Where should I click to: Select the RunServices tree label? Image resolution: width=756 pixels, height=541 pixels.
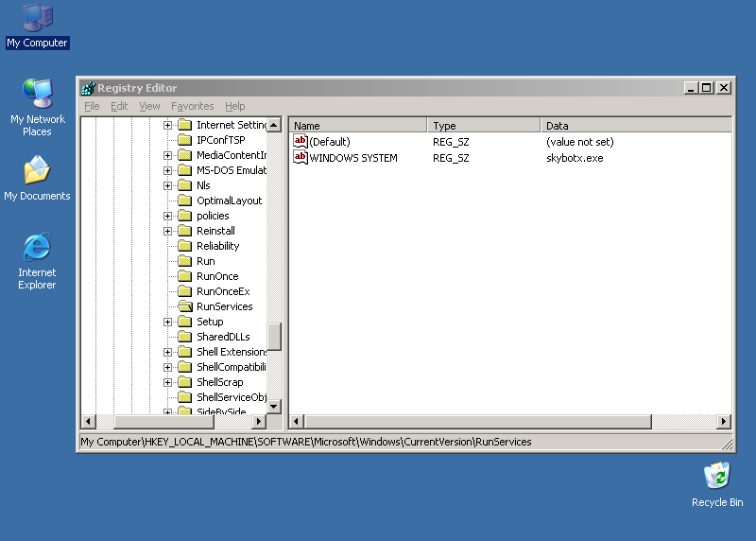click(x=225, y=306)
